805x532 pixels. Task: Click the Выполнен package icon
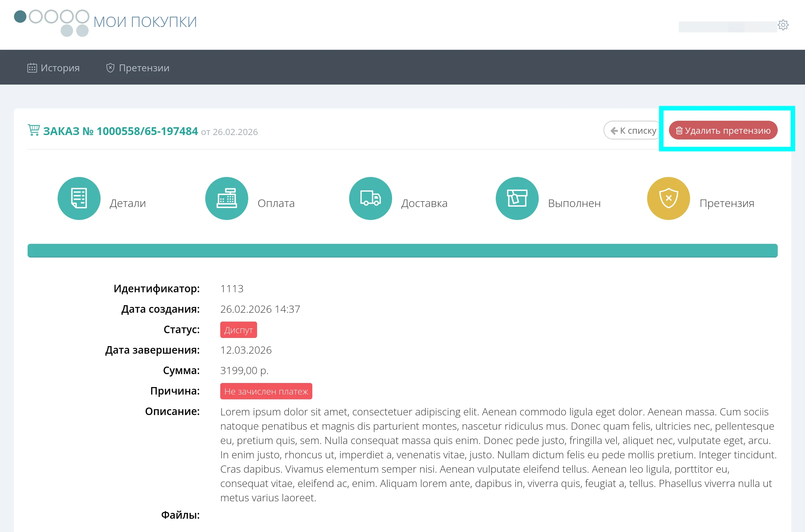517,198
